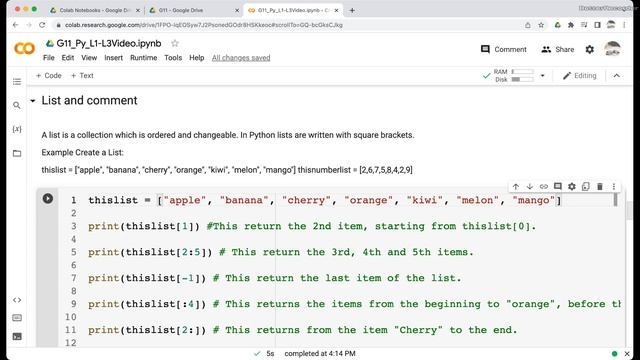The height and width of the screenshot is (360, 640).
Task: Open more cell actions menu
Action: [614, 187]
